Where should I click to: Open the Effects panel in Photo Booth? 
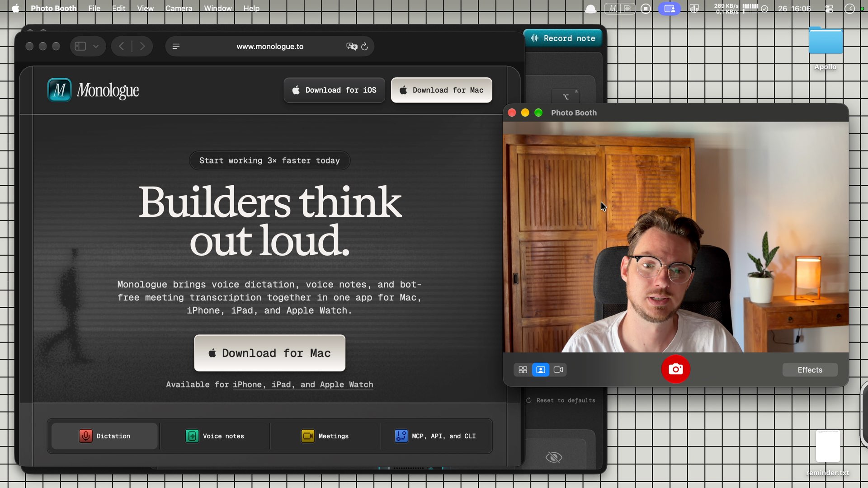point(810,370)
